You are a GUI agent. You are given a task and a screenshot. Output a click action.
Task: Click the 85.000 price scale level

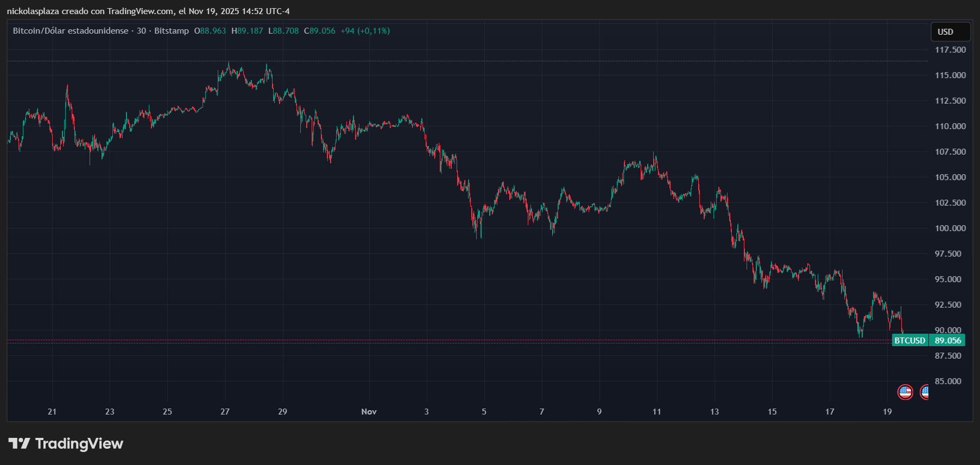[x=950, y=381]
